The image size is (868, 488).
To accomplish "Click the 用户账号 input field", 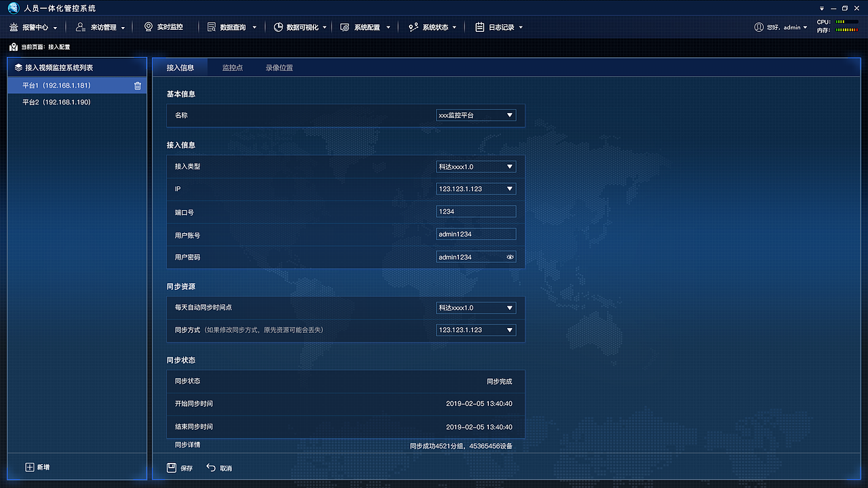I will 476,234.
